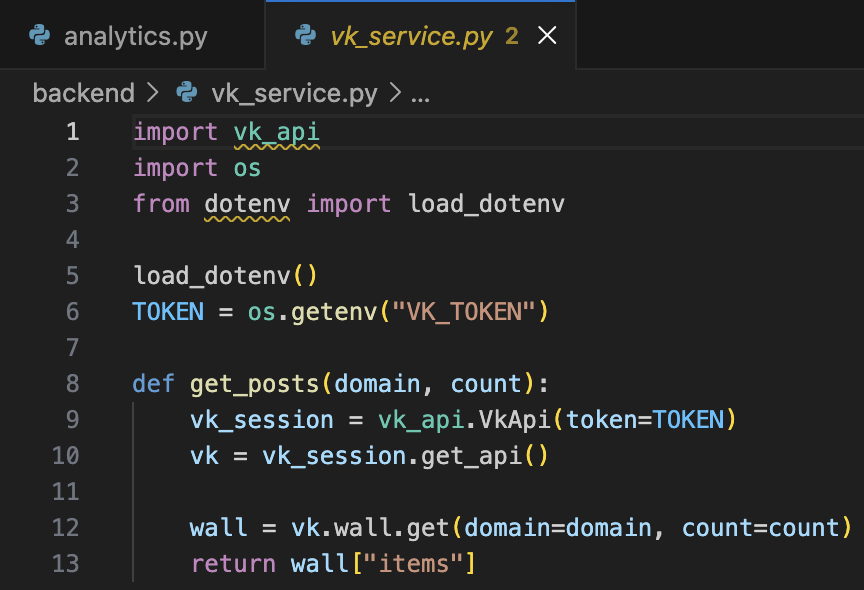
Task: Click the "VK_TOKEN" string literal
Action: point(465,312)
